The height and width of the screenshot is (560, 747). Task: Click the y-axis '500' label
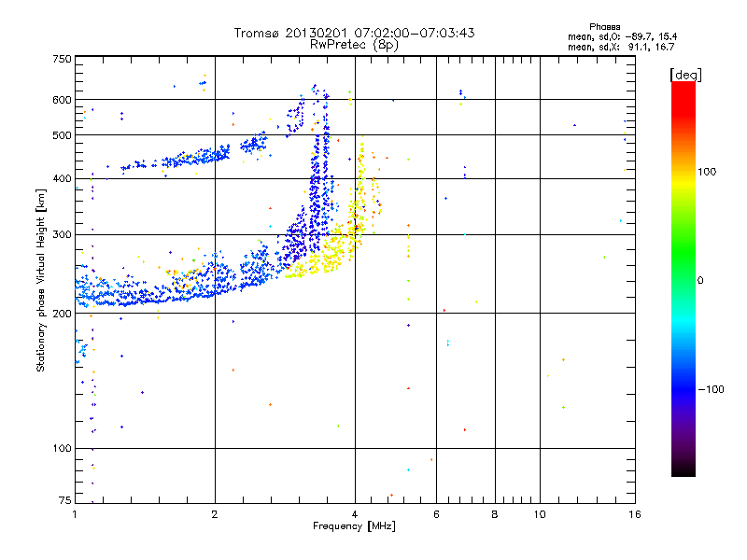[x=62, y=135]
